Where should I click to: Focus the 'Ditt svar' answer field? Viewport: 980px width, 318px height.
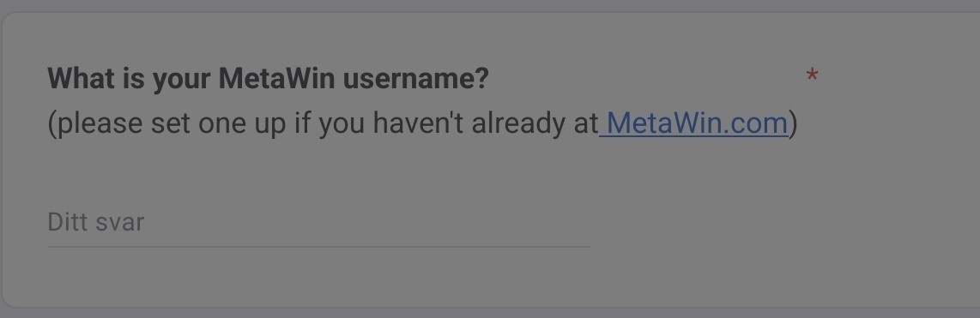(318, 222)
